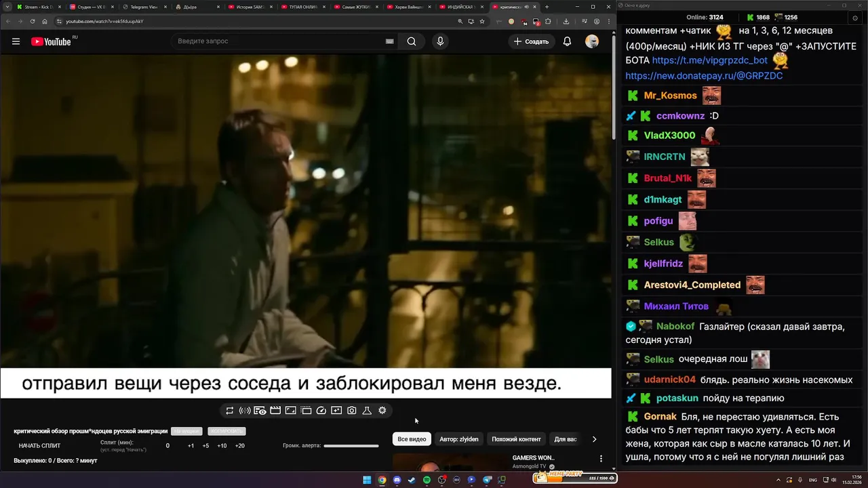Click НАЧАТЬ СПЛИТ
Image resolution: width=868 pixels, height=488 pixels.
39,446
